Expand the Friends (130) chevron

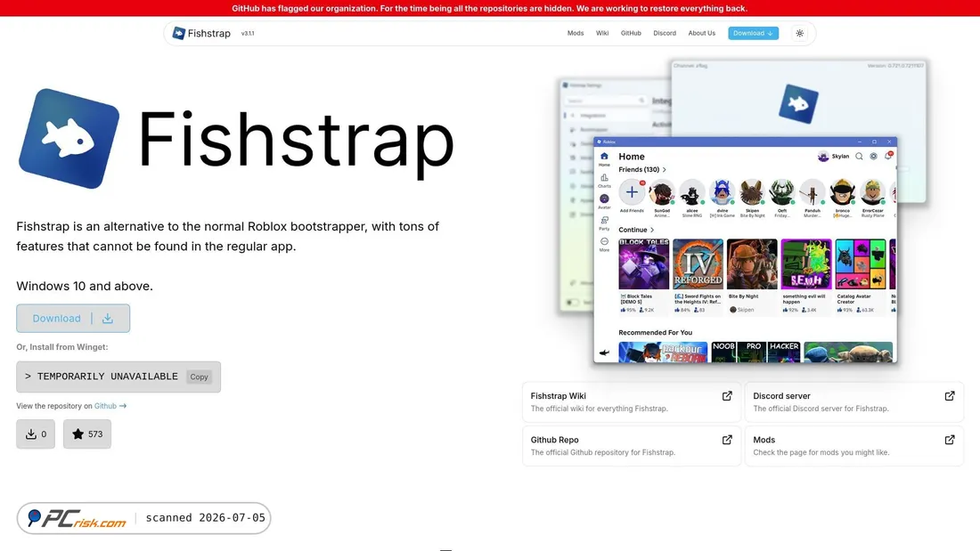tap(665, 170)
